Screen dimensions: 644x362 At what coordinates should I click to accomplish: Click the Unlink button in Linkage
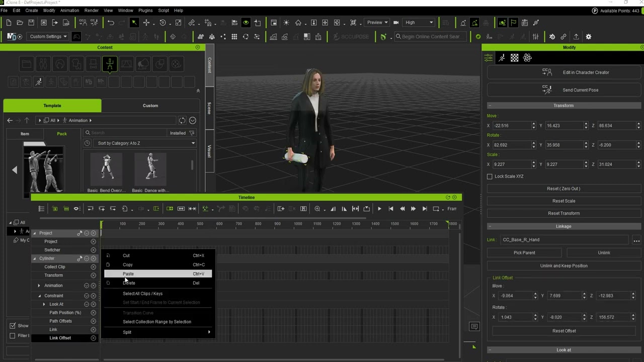[x=604, y=253]
